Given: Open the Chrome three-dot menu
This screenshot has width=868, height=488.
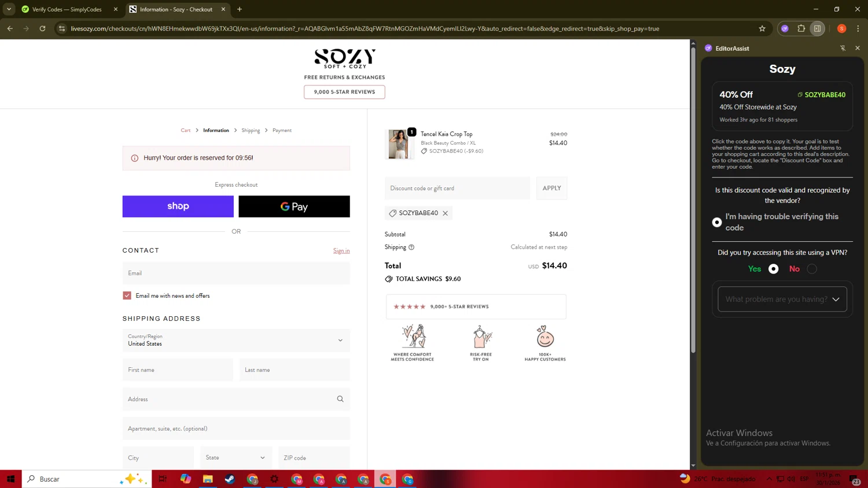Looking at the screenshot, I should (858, 28).
